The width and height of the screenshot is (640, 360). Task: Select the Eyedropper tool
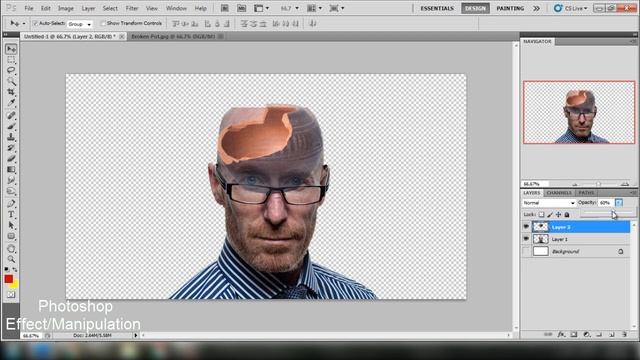click(x=11, y=103)
